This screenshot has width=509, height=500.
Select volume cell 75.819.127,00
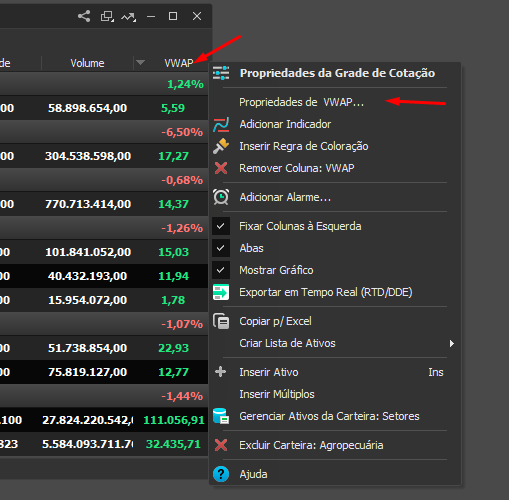tap(87, 372)
